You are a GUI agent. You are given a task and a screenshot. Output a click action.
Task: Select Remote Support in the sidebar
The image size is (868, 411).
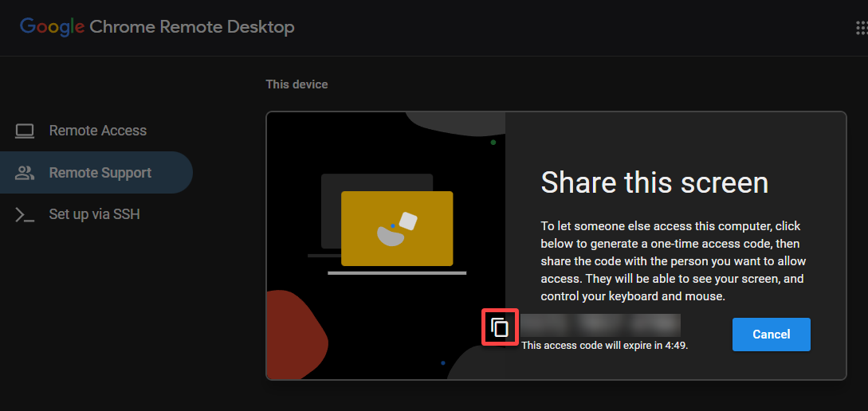pyautogui.click(x=96, y=173)
